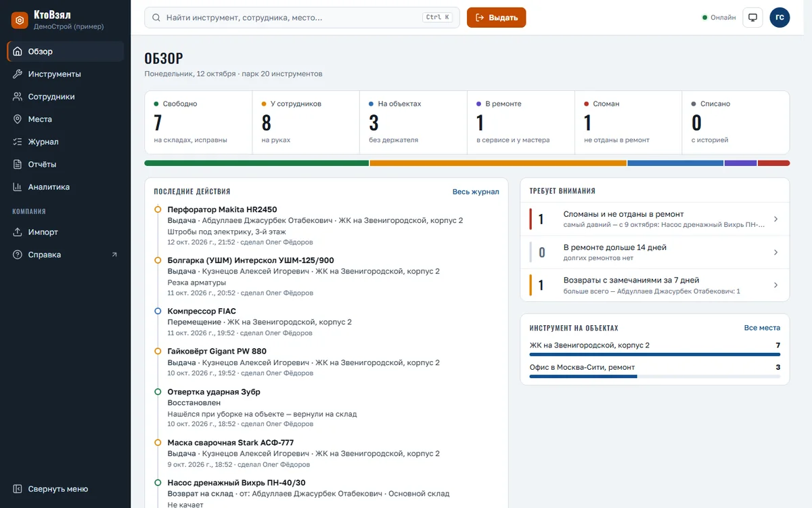Viewport: 812px width, 508px height.
Task: Open Инструменты via its wrench icon
Action: [x=18, y=74]
